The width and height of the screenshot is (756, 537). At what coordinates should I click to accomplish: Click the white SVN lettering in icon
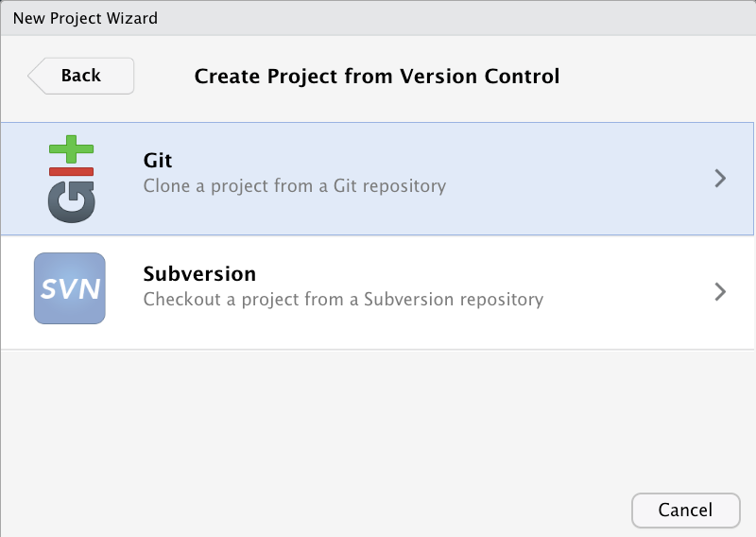point(70,289)
